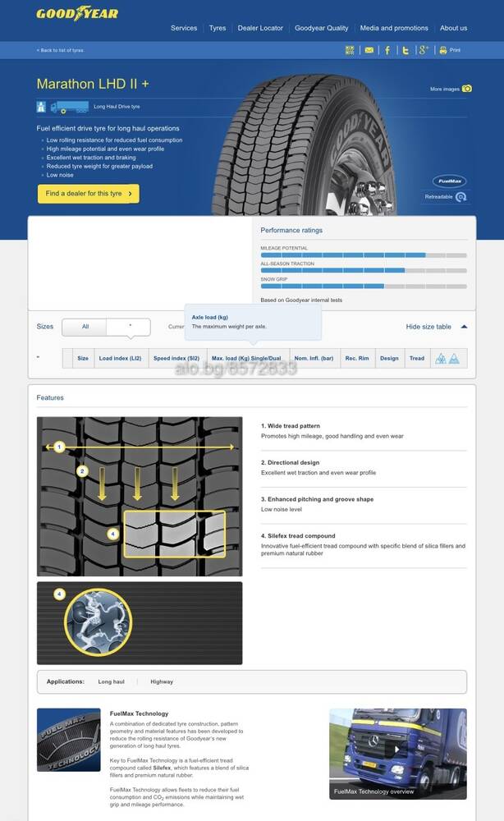The image size is (504, 821).
Task: Select the All sizes toggle option
Action: 85,327
